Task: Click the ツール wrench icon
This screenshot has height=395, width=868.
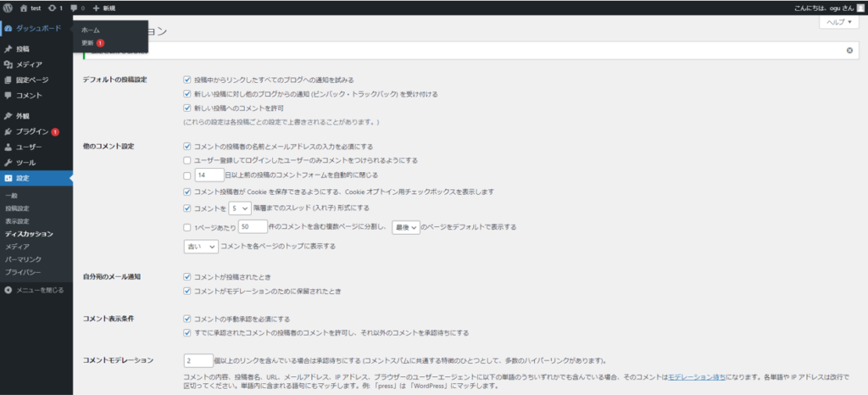Action: click(x=8, y=163)
